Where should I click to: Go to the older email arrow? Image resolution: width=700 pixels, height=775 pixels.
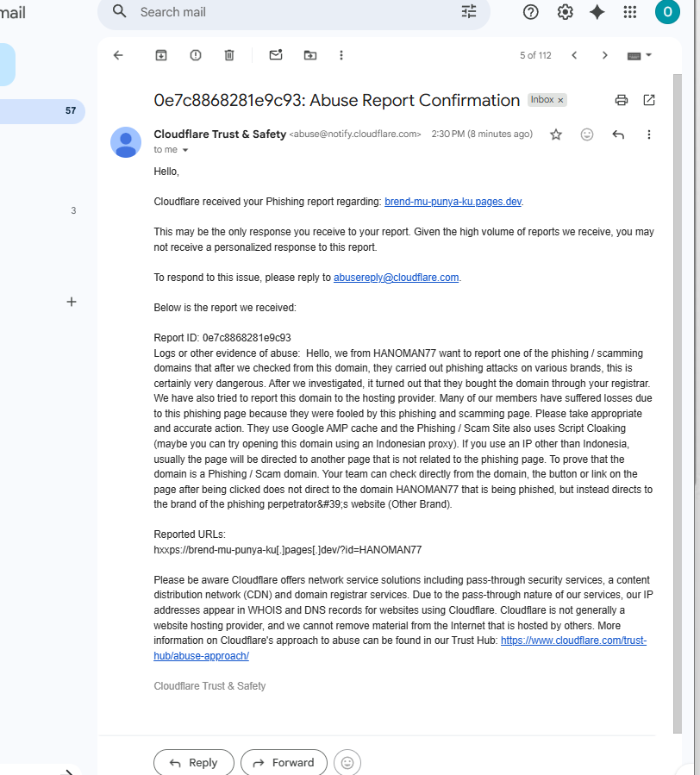604,55
